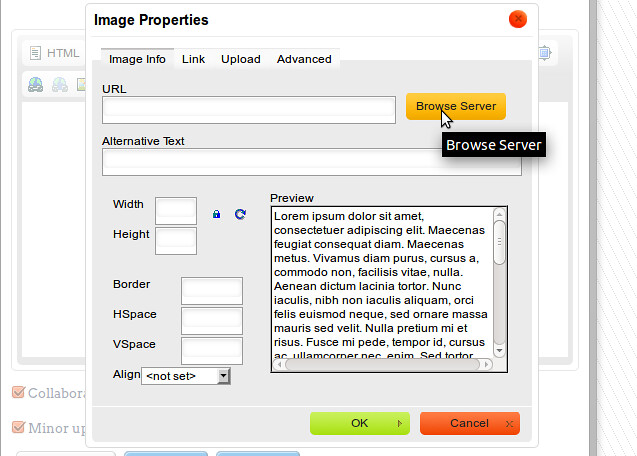Click the preview horizontal scrollbar thumb
This screenshot has width=637, height=456.
[x=383, y=365]
